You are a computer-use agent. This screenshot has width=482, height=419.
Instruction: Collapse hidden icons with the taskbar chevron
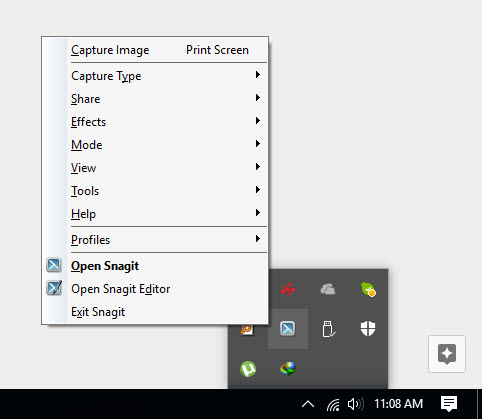coord(308,404)
